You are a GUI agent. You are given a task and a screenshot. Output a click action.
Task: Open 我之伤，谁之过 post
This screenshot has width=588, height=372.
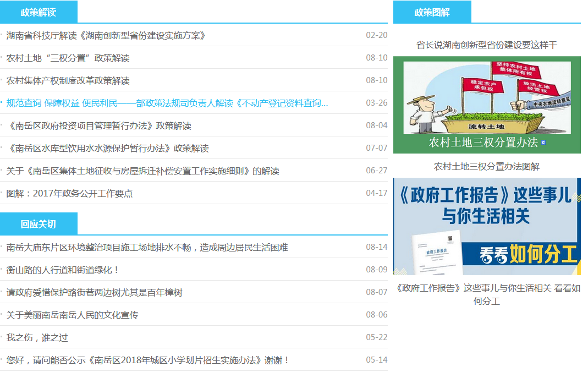(x=37, y=337)
